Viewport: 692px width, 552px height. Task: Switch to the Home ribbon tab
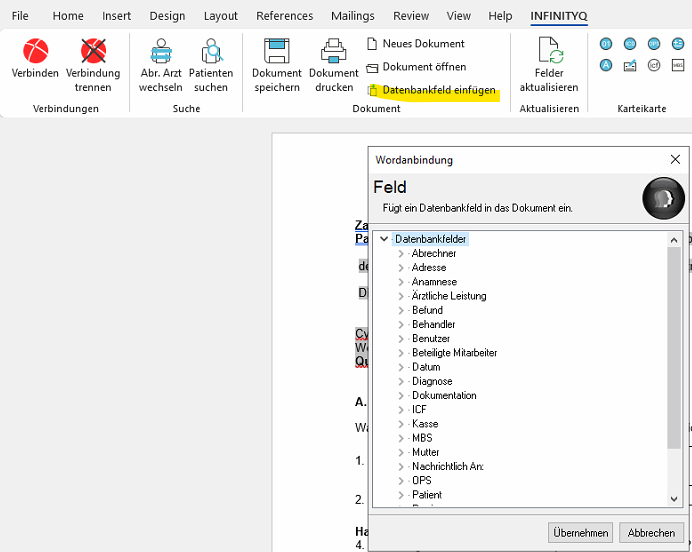tap(68, 16)
